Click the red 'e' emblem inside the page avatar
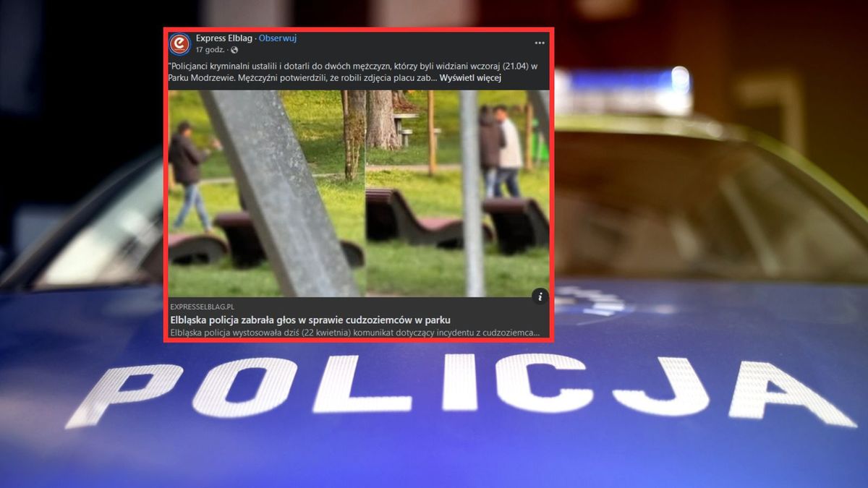The height and width of the screenshot is (488, 868). [178, 42]
